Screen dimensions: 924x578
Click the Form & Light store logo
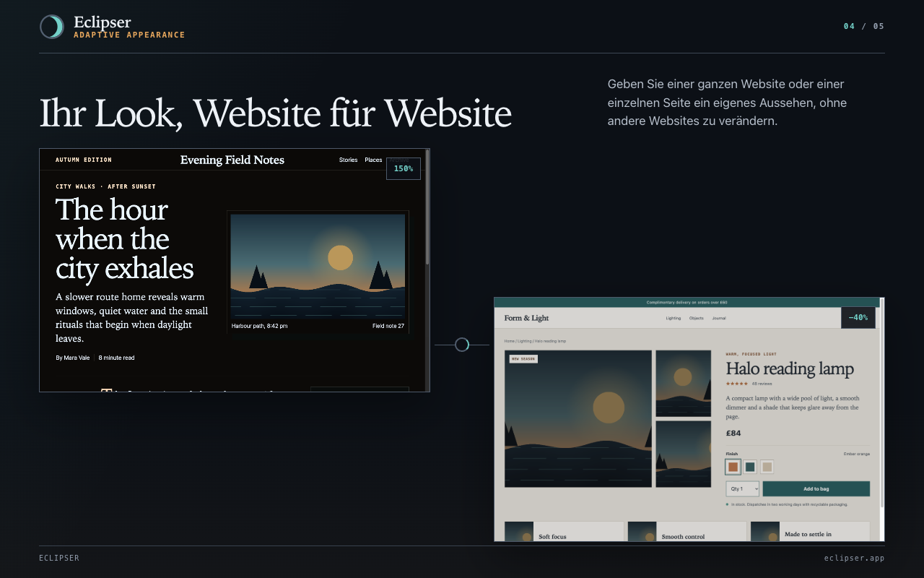(x=526, y=318)
